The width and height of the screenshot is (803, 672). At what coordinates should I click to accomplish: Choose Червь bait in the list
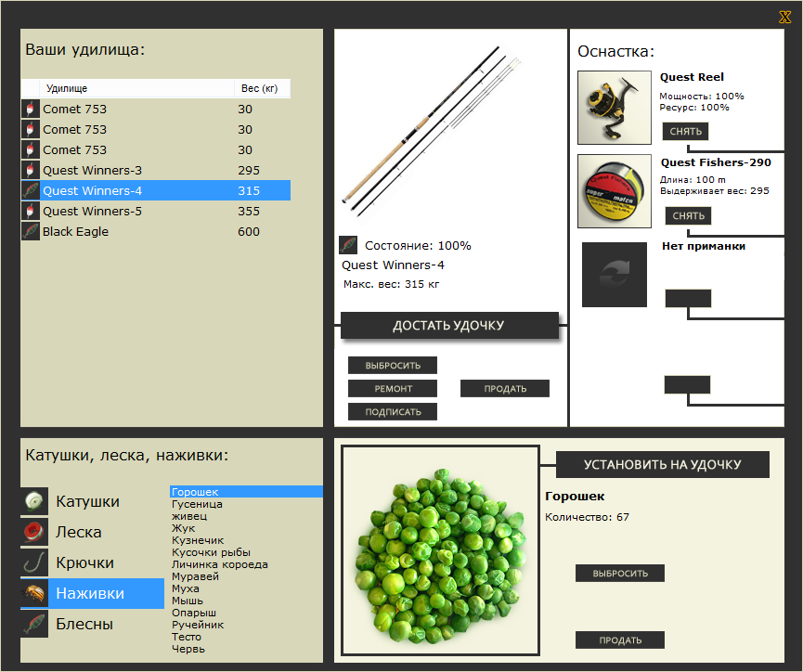(x=188, y=649)
